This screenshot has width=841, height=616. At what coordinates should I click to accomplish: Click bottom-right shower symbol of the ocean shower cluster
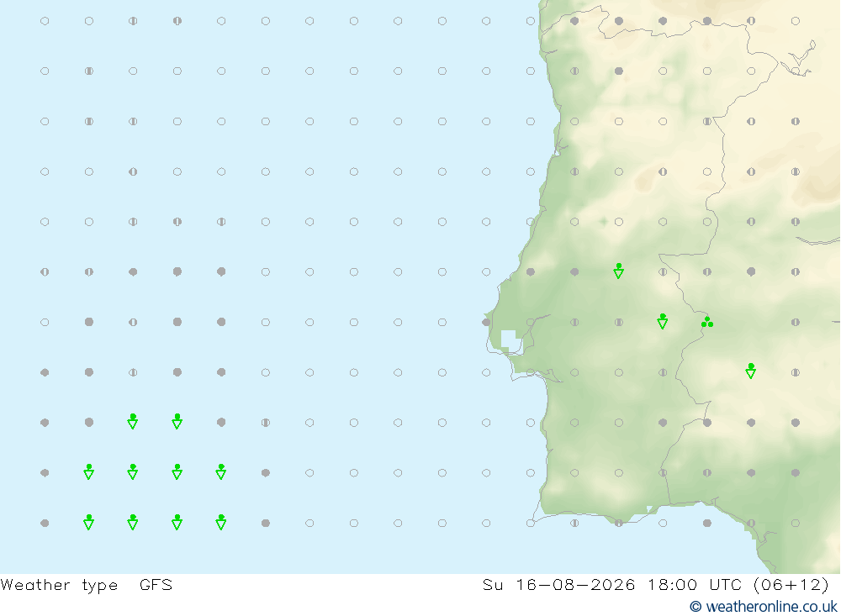coord(221,522)
